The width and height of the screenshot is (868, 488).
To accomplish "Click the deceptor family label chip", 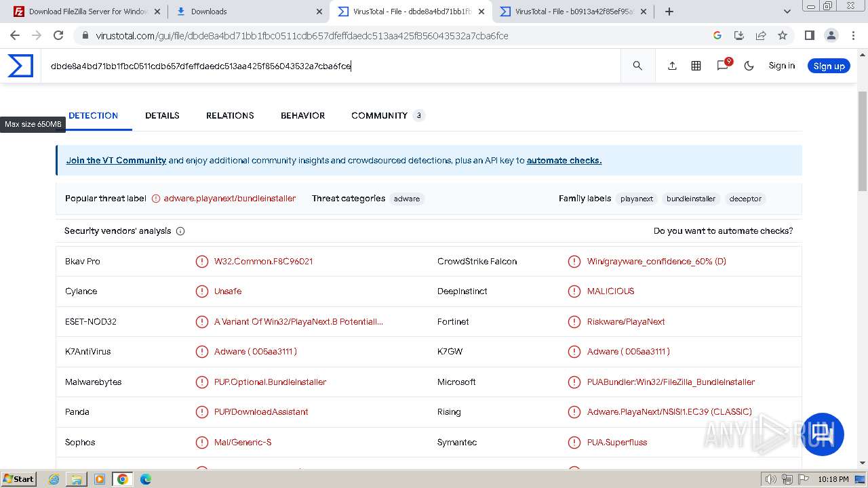I will pyautogui.click(x=745, y=199).
